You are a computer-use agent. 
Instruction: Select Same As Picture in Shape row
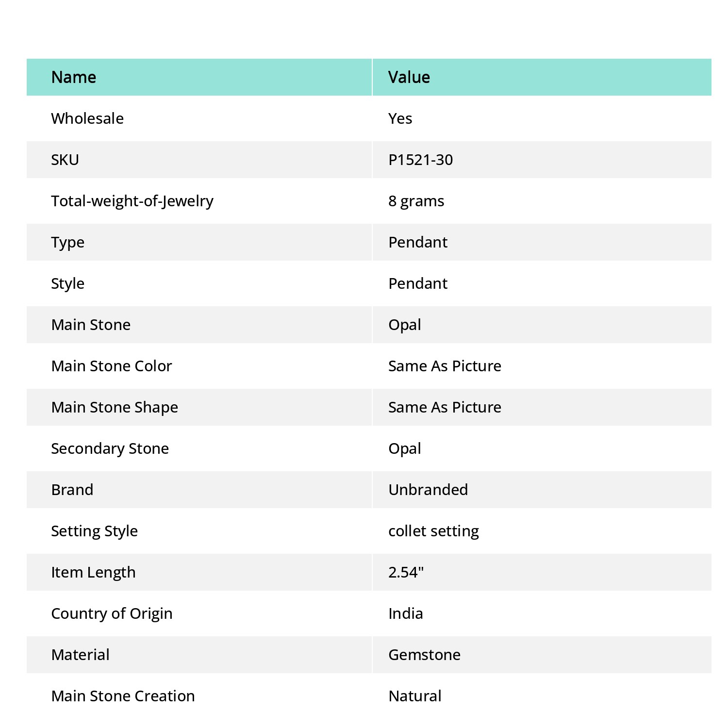(x=445, y=407)
